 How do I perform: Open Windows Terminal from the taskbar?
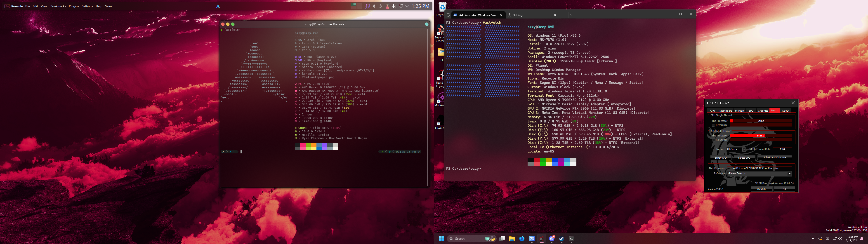[x=571, y=239]
